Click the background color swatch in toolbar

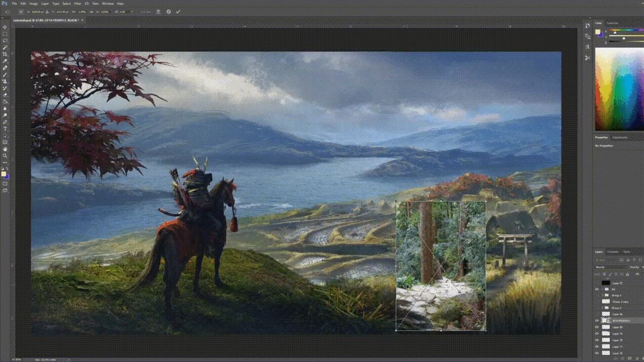tap(8, 176)
